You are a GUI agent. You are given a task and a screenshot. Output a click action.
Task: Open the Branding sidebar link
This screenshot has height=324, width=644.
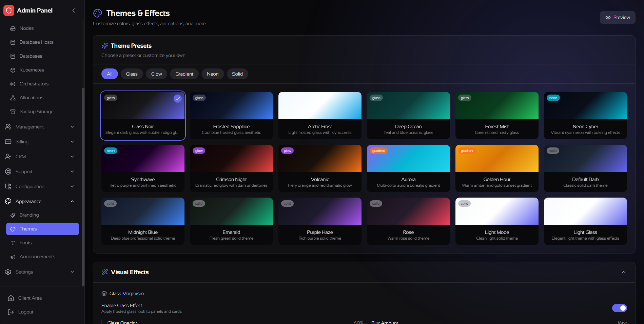pos(42,215)
